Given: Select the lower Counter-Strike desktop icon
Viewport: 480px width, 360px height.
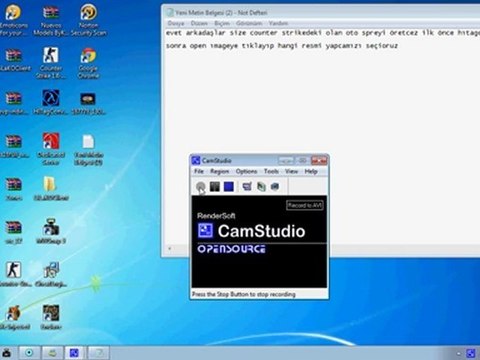Looking at the screenshot, I should point(14,274).
